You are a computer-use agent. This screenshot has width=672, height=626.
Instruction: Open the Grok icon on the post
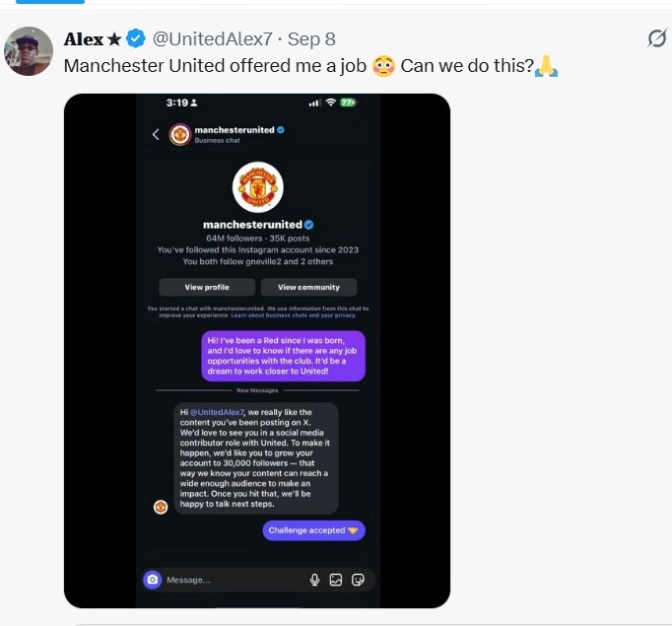pyautogui.click(x=656, y=38)
